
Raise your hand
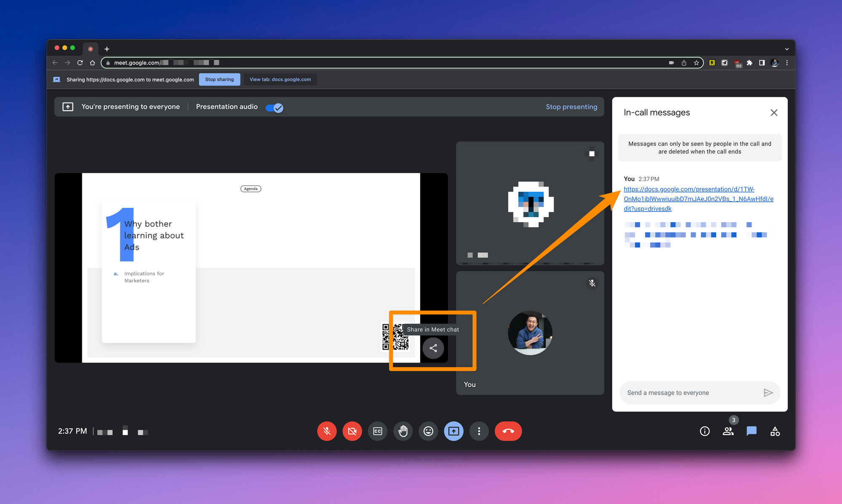point(403,431)
